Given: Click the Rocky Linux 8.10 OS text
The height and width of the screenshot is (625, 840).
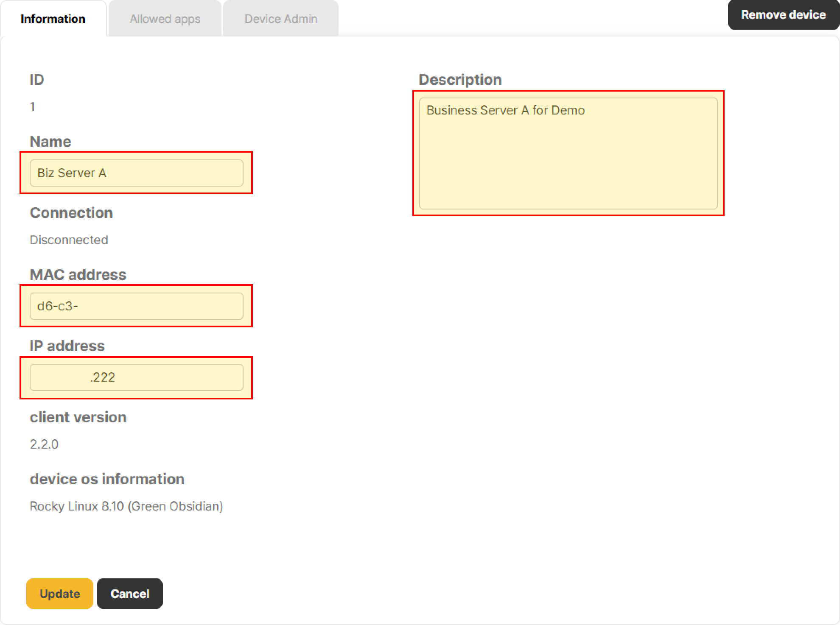Looking at the screenshot, I should pyautogui.click(x=126, y=506).
